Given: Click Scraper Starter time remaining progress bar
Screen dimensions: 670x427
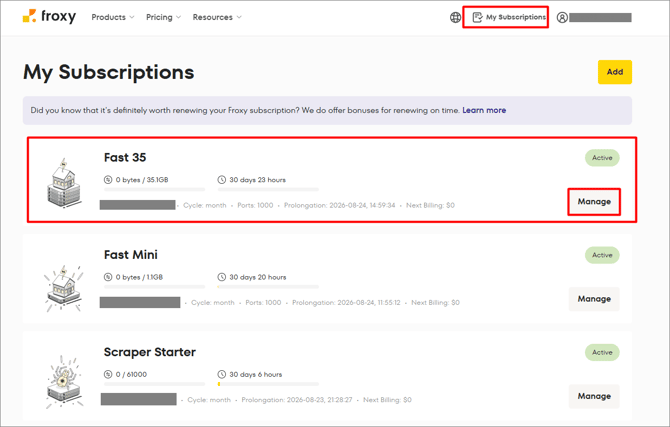Looking at the screenshot, I should (x=268, y=384).
